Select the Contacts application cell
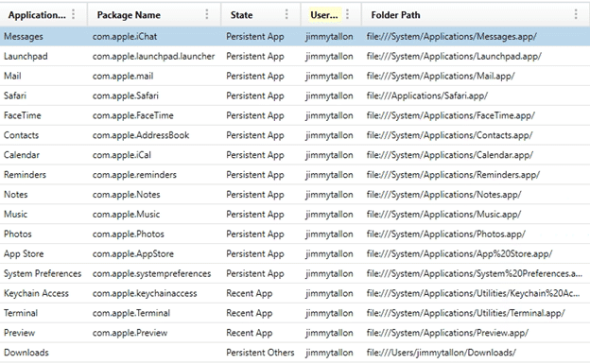Screen dimensions: 590x364 click(21, 135)
